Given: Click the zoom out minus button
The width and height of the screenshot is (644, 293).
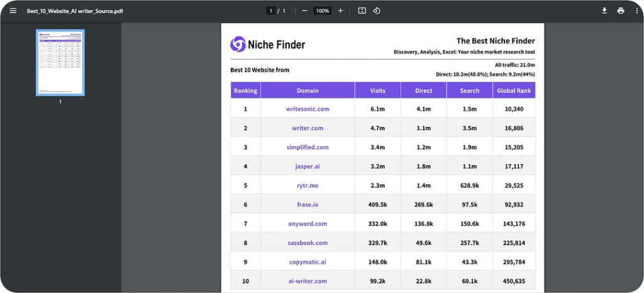Looking at the screenshot, I should click(304, 11).
